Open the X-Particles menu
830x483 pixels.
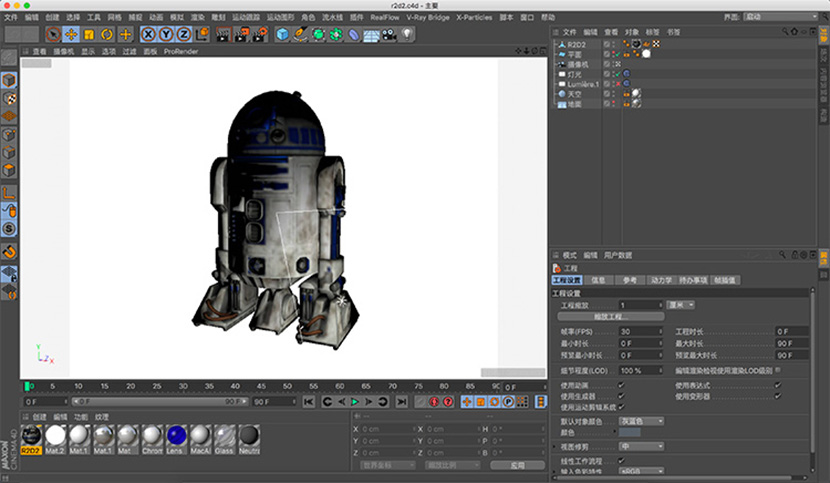click(474, 17)
